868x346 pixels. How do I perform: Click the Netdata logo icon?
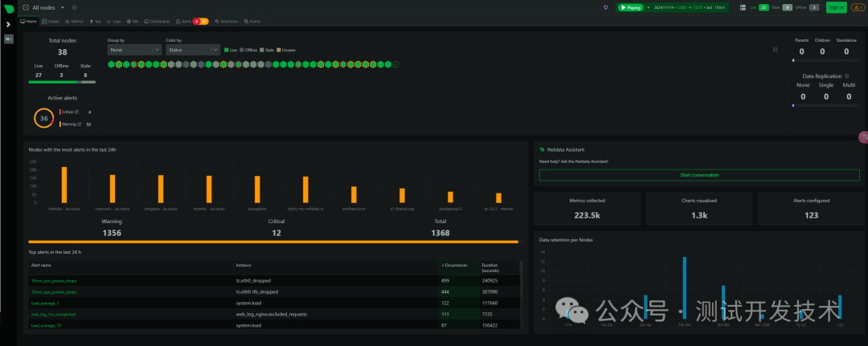(8, 8)
